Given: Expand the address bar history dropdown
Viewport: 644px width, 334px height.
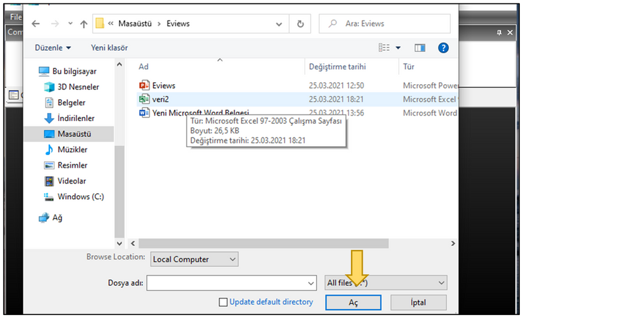Looking at the screenshot, I should pyautogui.click(x=279, y=24).
